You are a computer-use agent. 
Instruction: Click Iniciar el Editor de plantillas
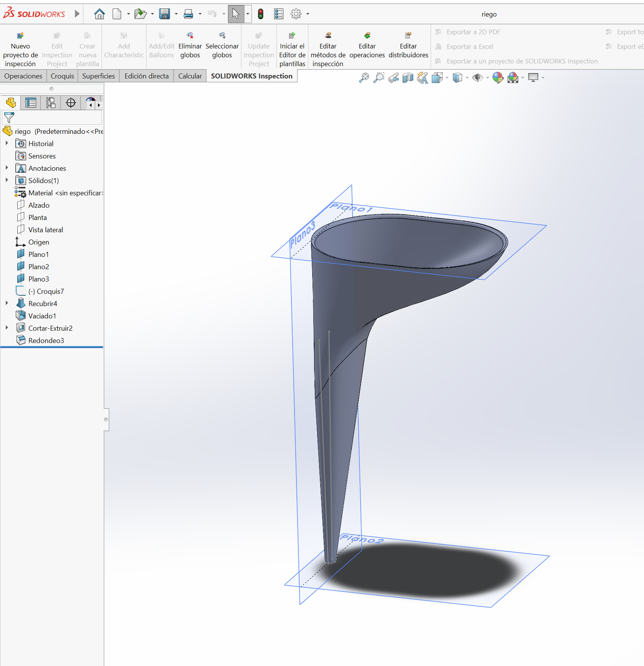click(292, 49)
